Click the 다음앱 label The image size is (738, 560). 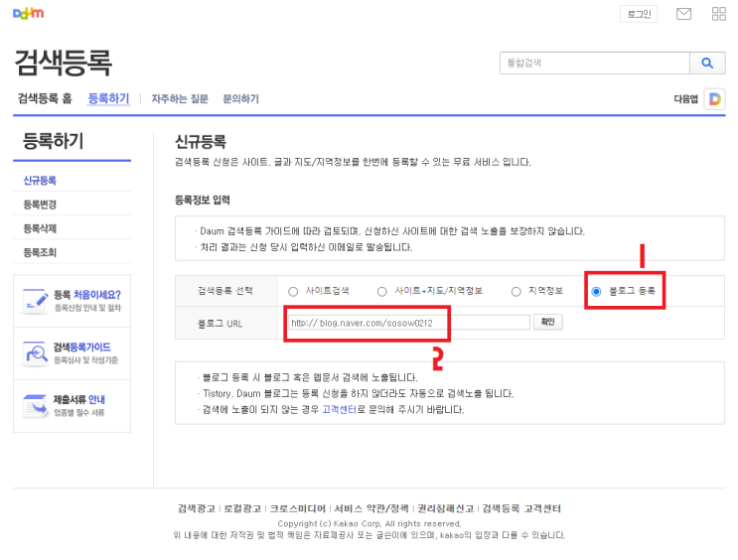[x=685, y=99]
